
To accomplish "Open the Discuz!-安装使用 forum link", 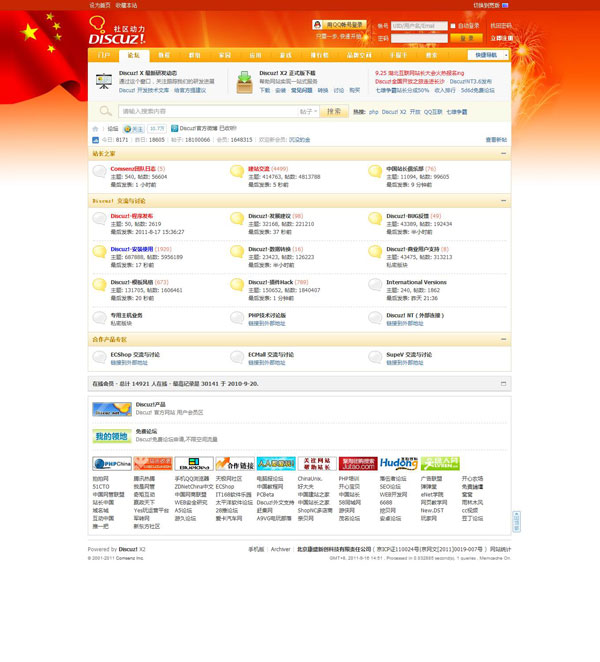I will [132, 249].
